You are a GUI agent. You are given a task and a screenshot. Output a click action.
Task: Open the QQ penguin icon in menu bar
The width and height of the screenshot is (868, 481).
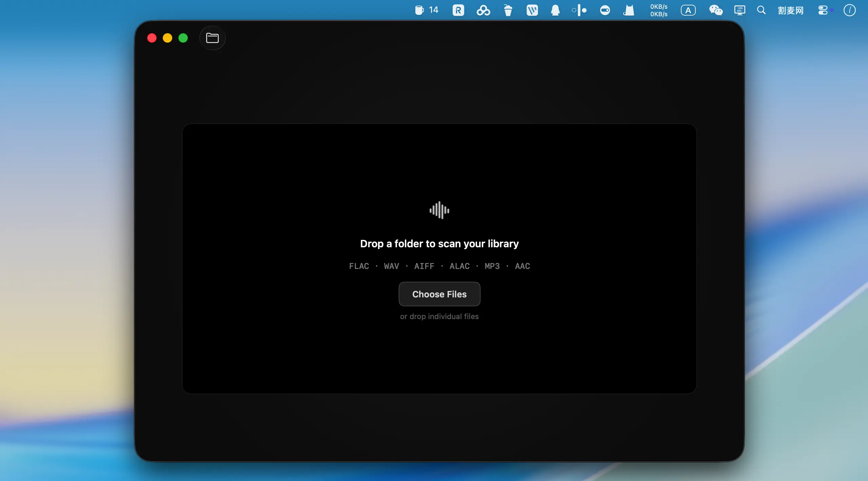click(x=555, y=10)
